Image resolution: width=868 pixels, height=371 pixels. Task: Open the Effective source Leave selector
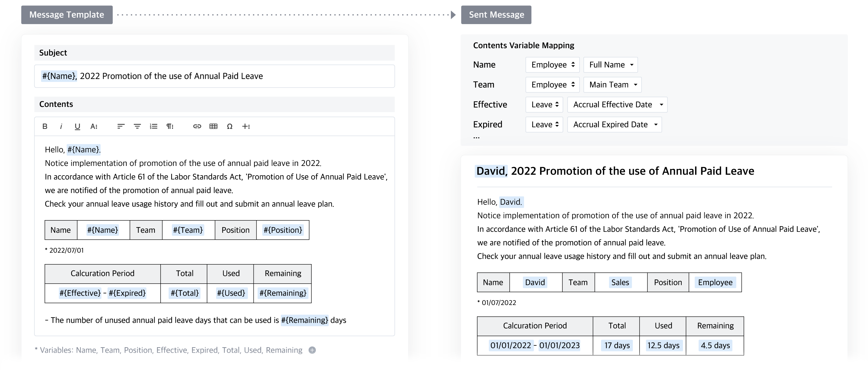pyautogui.click(x=544, y=104)
